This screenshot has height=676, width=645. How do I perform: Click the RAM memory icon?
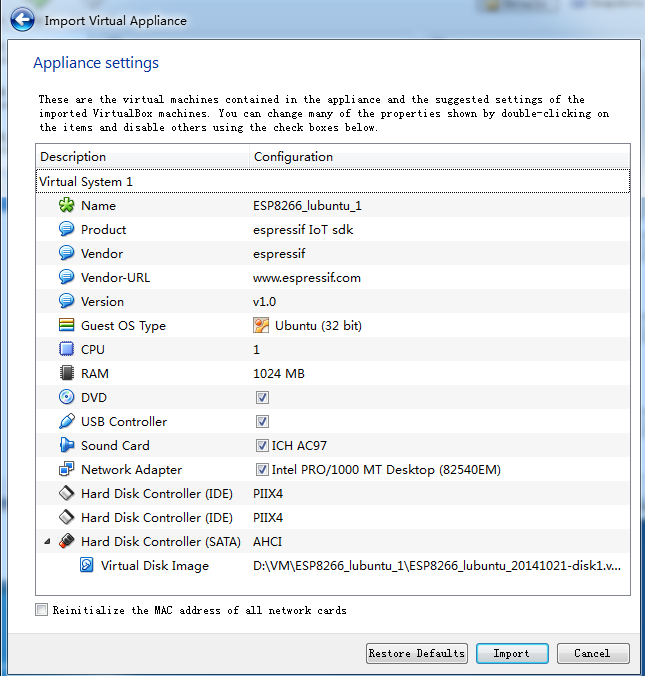point(67,373)
